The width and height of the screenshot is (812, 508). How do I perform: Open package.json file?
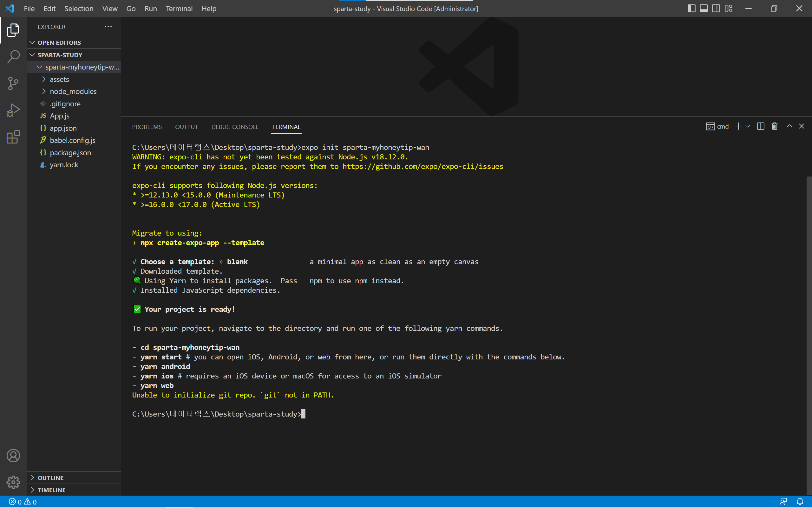click(x=74, y=152)
